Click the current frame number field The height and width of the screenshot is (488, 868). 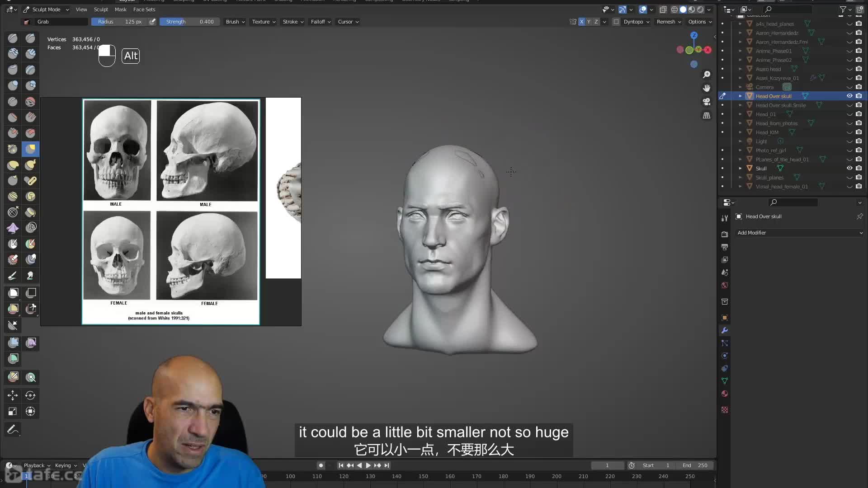pyautogui.click(x=607, y=465)
